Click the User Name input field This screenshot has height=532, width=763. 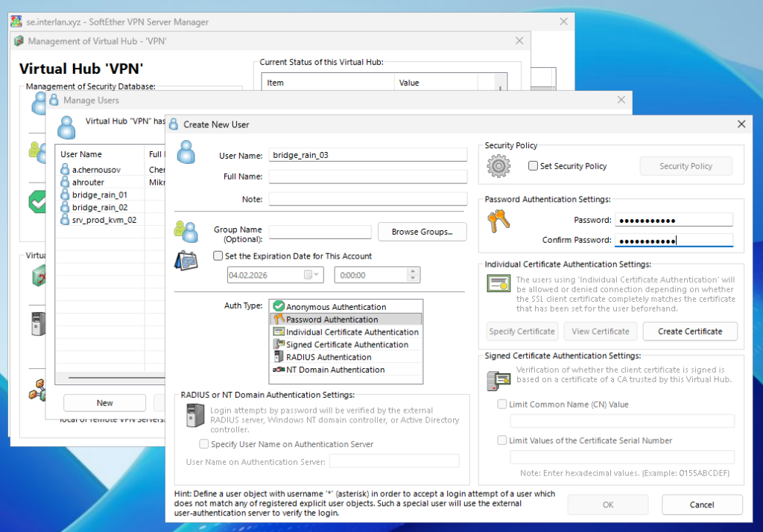click(367, 155)
